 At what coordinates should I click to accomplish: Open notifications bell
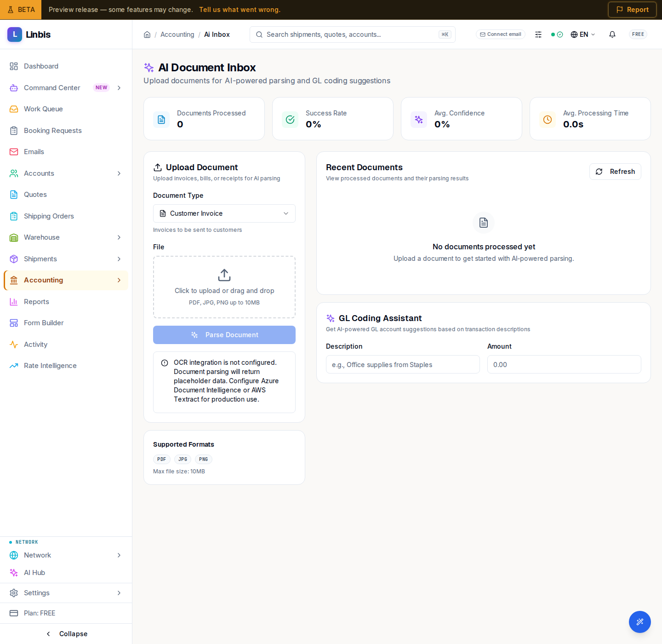612,34
